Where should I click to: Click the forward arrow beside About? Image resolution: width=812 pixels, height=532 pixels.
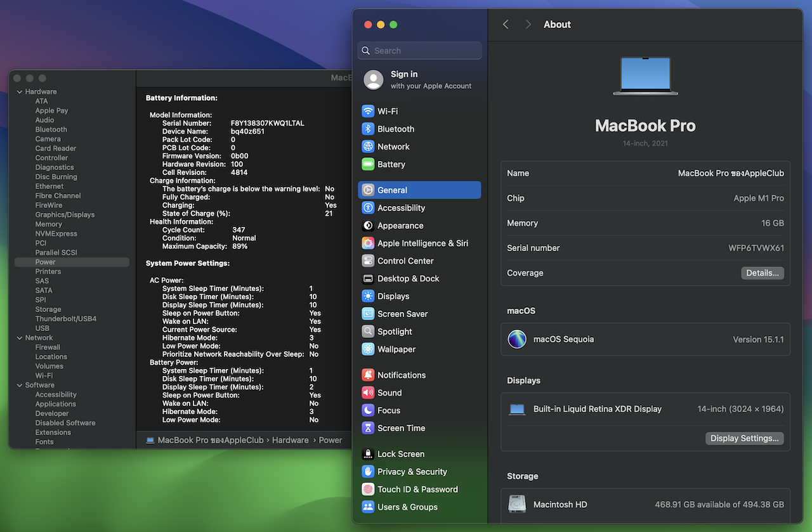click(528, 25)
